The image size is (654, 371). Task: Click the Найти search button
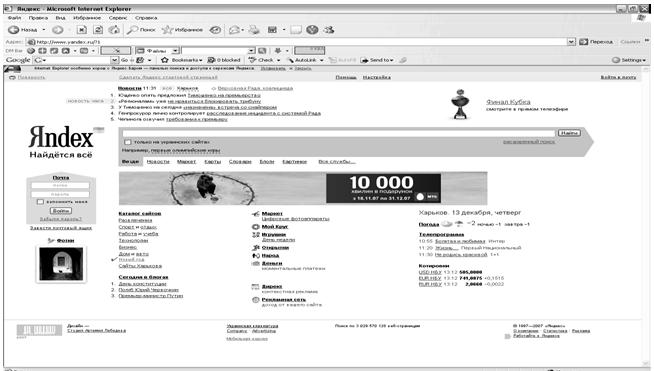(569, 133)
